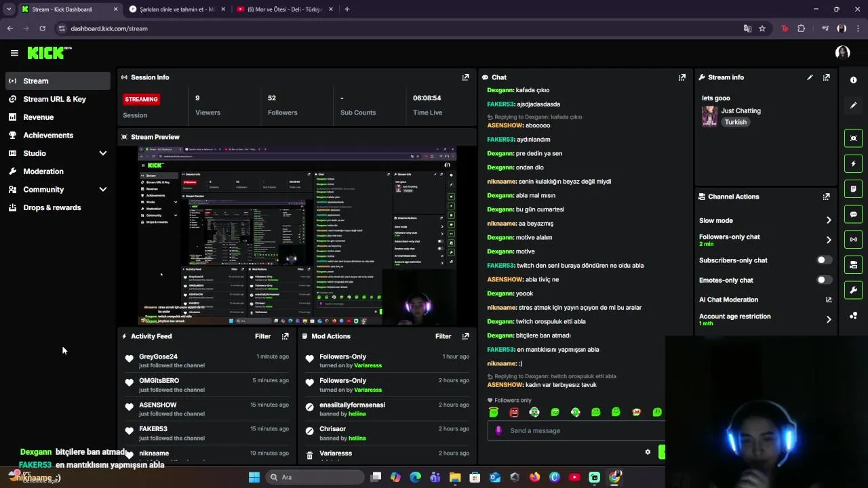Click Dexgann's username in 'kafada çıkıo' message
The width and height of the screenshot is (868, 488).
tap(500, 90)
